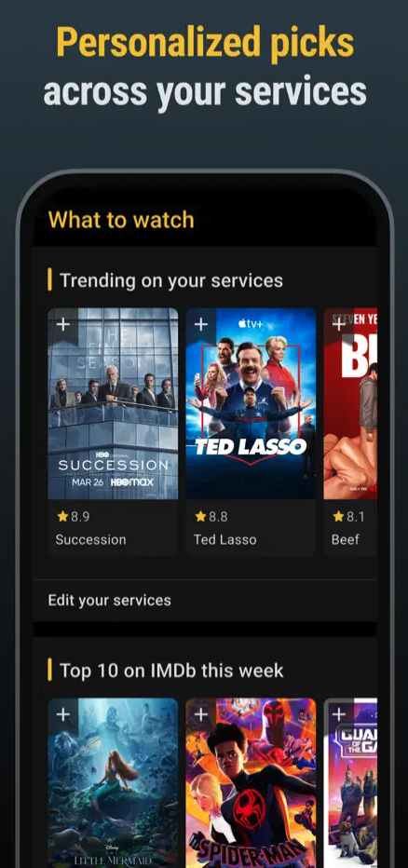Tap the Ted Lasso title text
Image resolution: width=408 pixels, height=868 pixels.
pyautogui.click(x=224, y=540)
